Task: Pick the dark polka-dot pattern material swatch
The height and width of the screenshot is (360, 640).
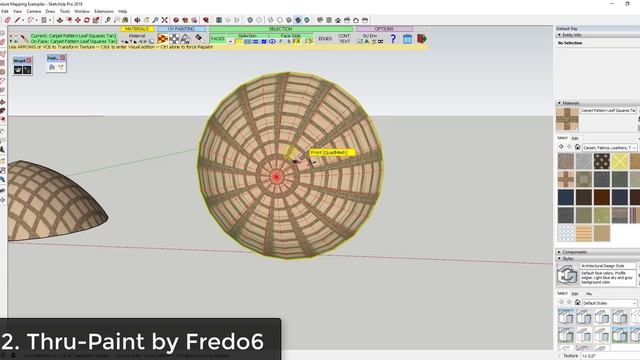Action: point(602,161)
